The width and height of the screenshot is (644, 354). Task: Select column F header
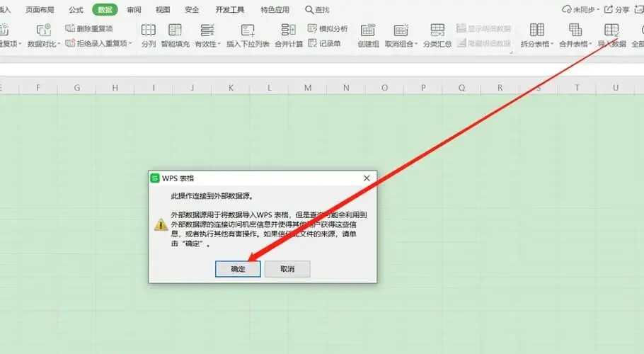38,88
